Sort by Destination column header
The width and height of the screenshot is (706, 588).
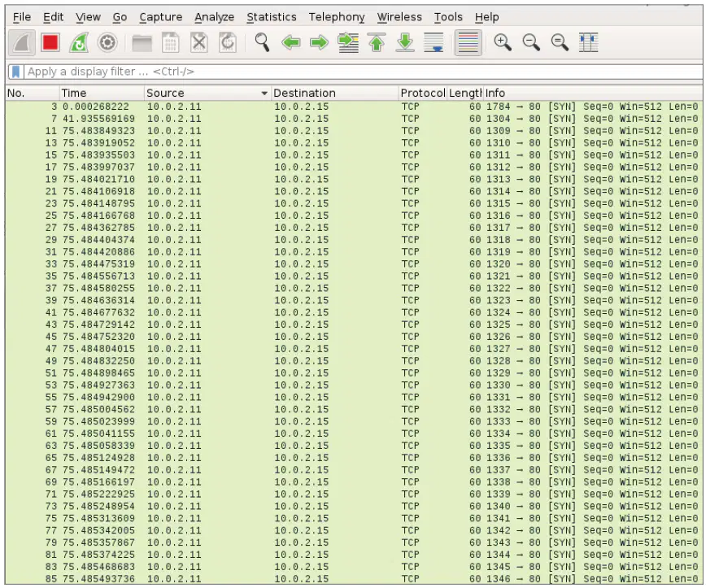pyautogui.click(x=335, y=94)
